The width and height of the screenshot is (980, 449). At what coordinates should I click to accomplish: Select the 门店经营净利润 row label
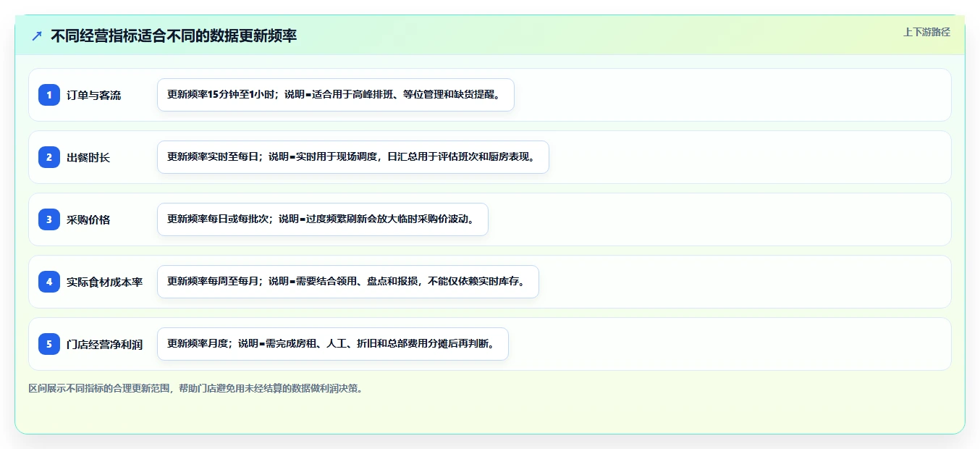click(105, 344)
